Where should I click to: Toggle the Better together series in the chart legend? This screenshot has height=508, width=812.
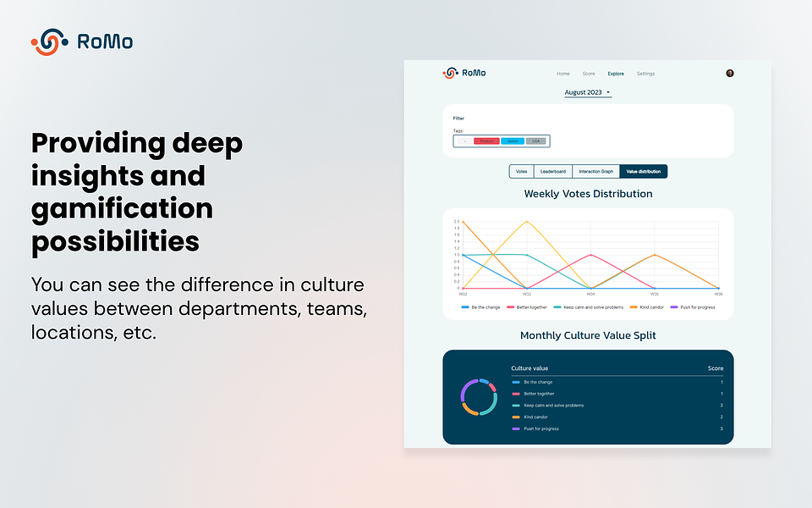coord(527,307)
